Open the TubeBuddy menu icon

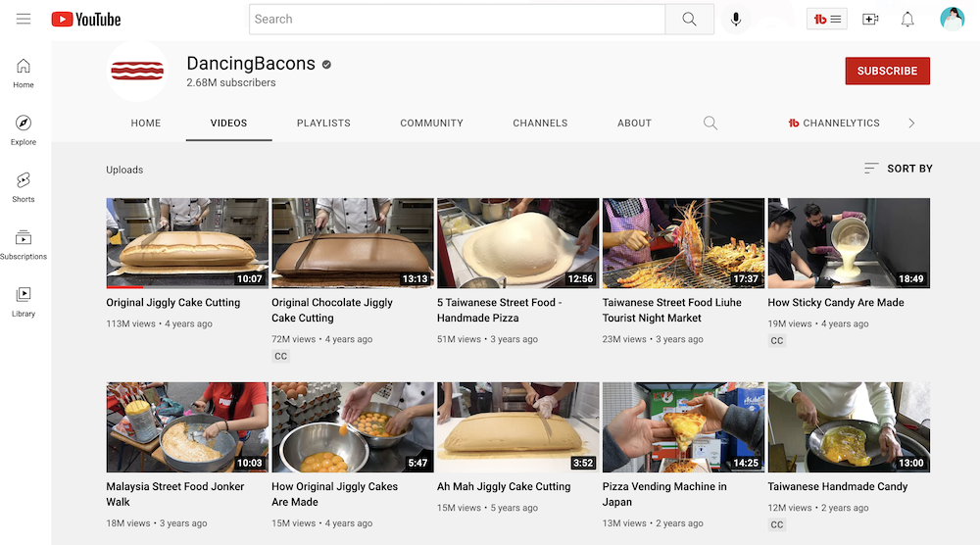827,20
